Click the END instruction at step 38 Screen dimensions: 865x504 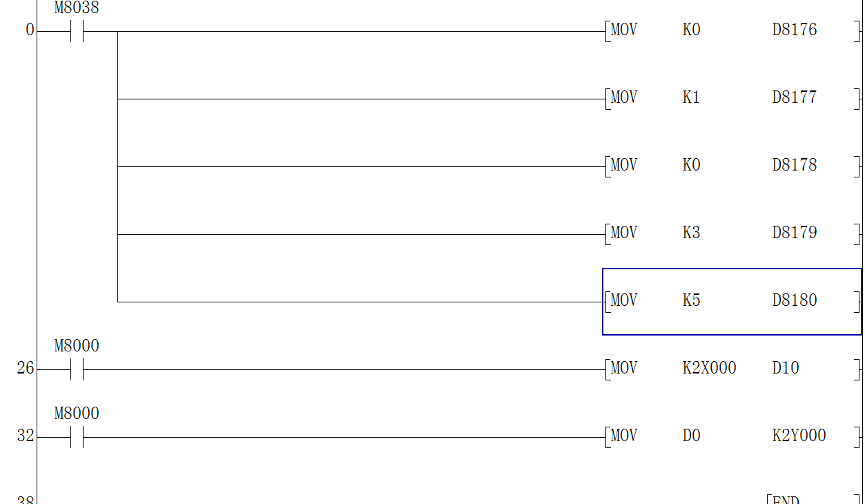pos(786,499)
